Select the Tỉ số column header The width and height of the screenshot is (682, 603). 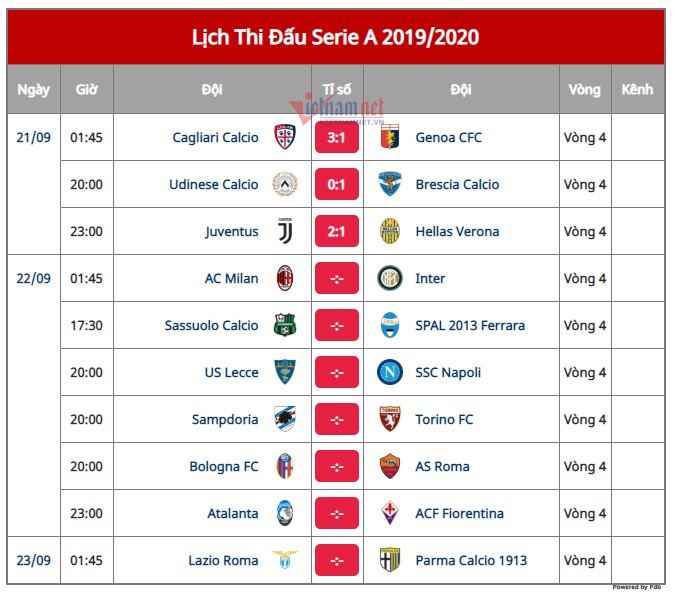point(337,90)
